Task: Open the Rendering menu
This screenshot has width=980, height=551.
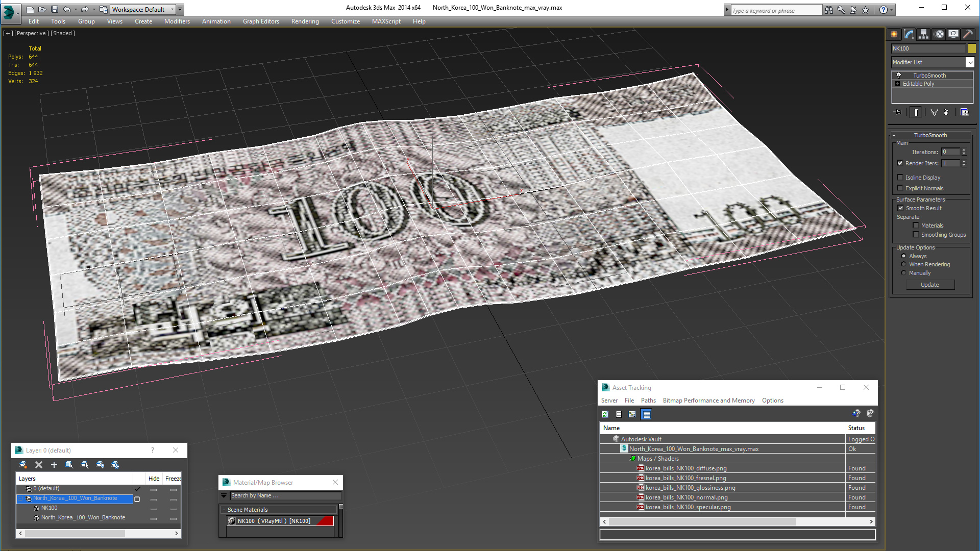Action: coord(305,21)
